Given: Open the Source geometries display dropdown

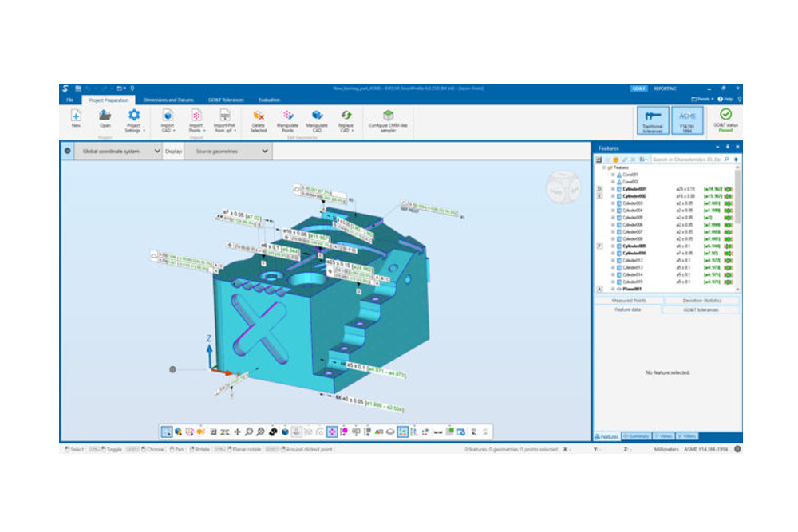Looking at the screenshot, I should 227,151.
